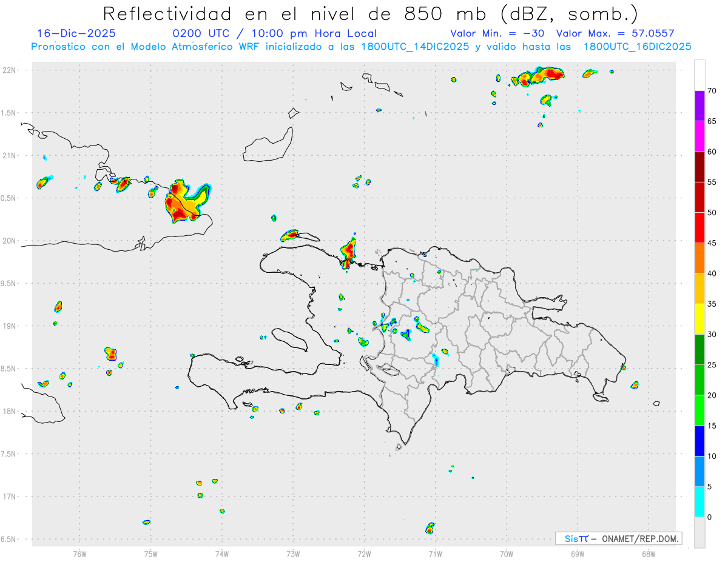Click the colorbar tick label '50'
The height and width of the screenshot is (562, 728).
(712, 213)
